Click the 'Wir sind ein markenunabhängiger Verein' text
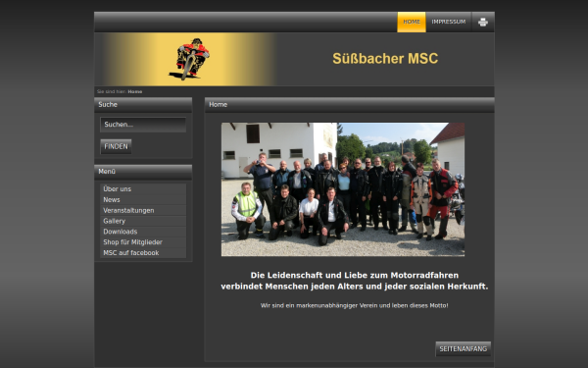Image resolution: width=588 pixels, height=368 pixels. click(x=355, y=305)
